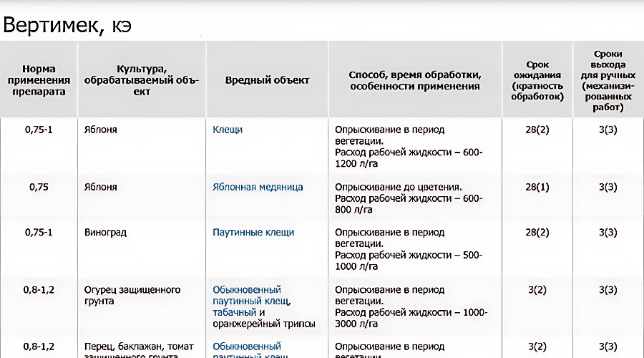Click rate 0,8-1,2 in the Перец row
644x358 pixels.
pyautogui.click(x=39, y=347)
